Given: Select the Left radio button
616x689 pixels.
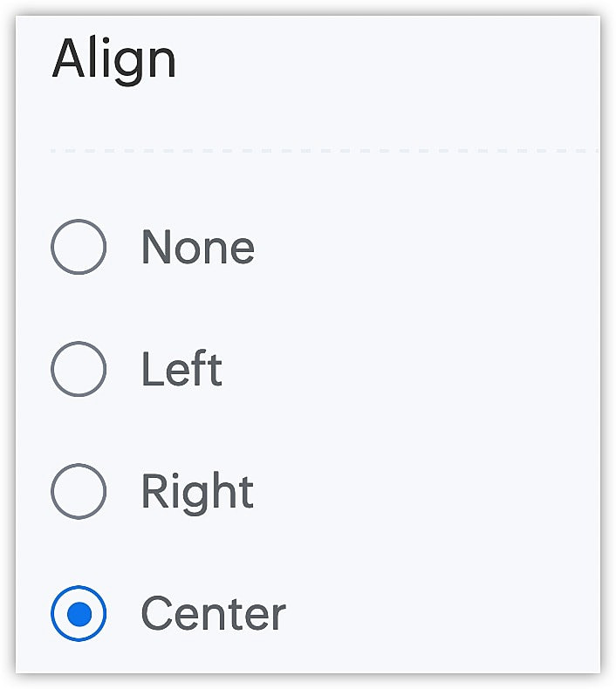Looking at the screenshot, I should coord(79,369).
